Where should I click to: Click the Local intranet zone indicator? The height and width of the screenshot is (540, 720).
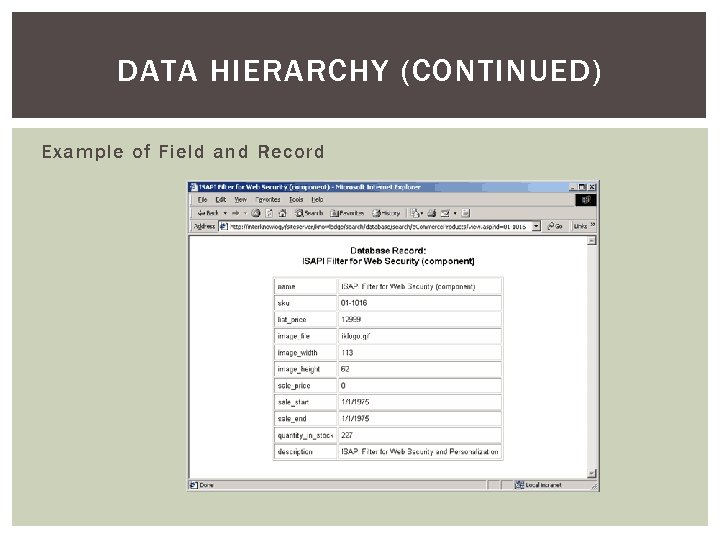tap(539, 485)
